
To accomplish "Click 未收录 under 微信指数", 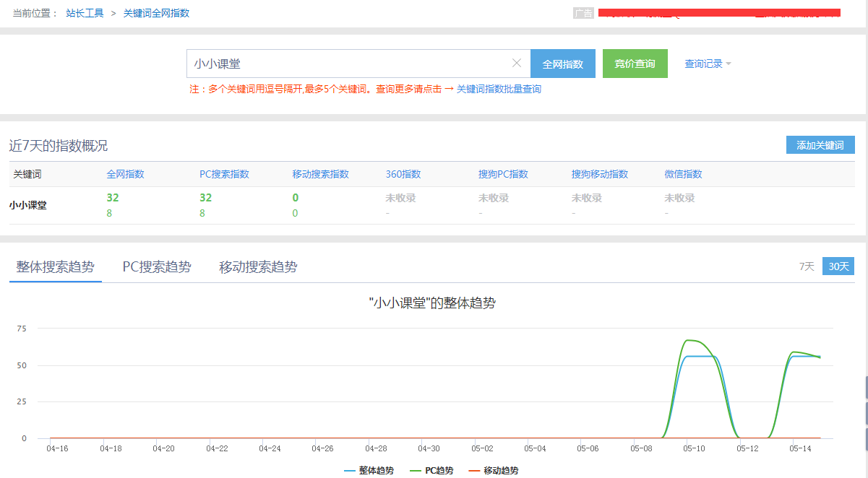I will [x=680, y=198].
